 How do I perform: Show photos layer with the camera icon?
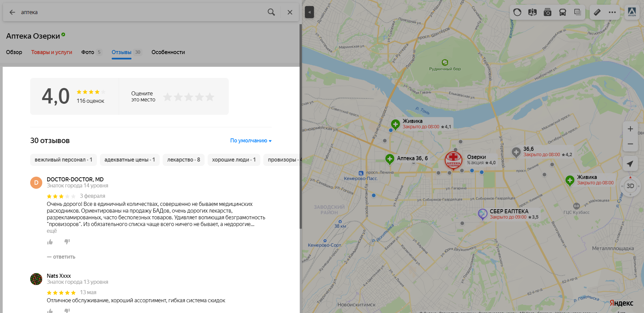(547, 12)
